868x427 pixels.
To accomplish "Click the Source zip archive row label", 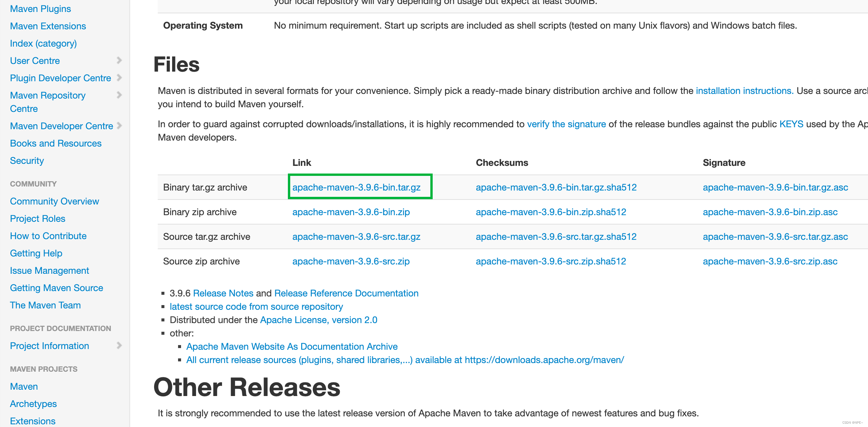I will pos(201,261).
